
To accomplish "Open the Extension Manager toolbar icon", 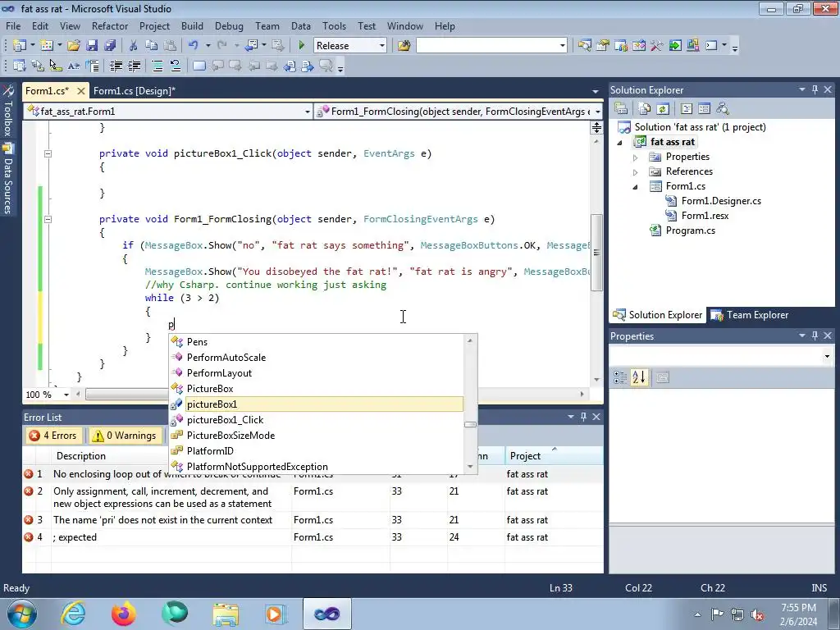I will 692,46.
